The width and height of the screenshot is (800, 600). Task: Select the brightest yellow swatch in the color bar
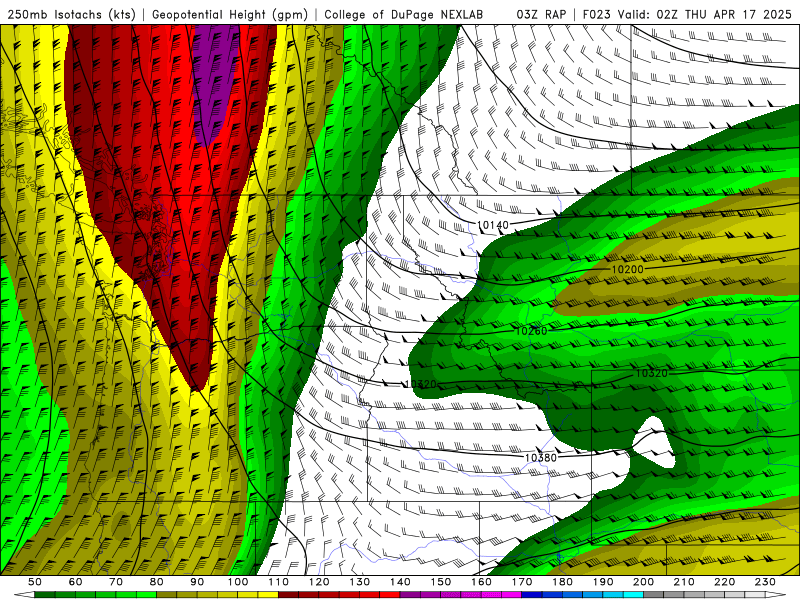(x=268, y=594)
